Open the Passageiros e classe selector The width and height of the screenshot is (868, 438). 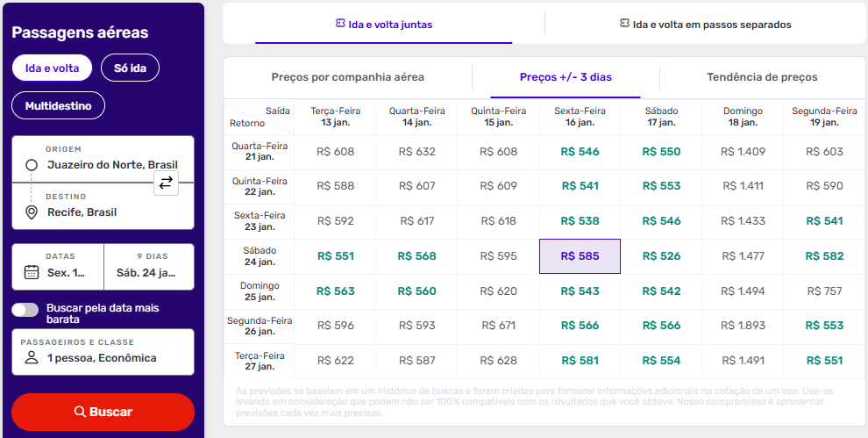coord(103,351)
